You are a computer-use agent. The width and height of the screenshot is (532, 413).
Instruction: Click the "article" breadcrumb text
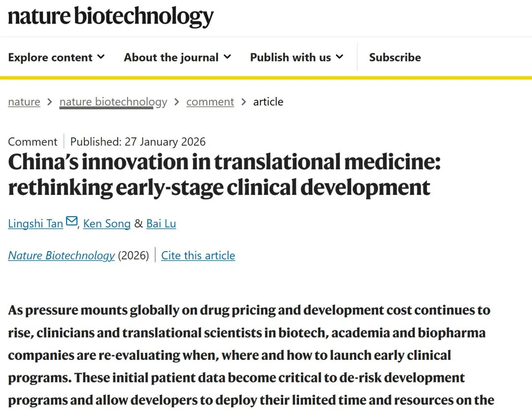click(x=268, y=102)
